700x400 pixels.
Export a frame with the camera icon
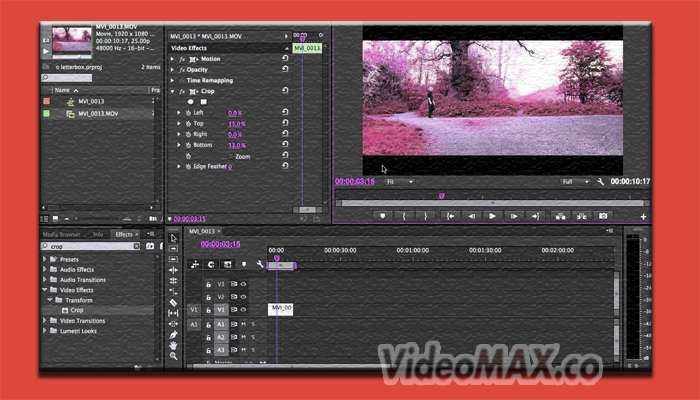pyautogui.click(x=603, y=216)
